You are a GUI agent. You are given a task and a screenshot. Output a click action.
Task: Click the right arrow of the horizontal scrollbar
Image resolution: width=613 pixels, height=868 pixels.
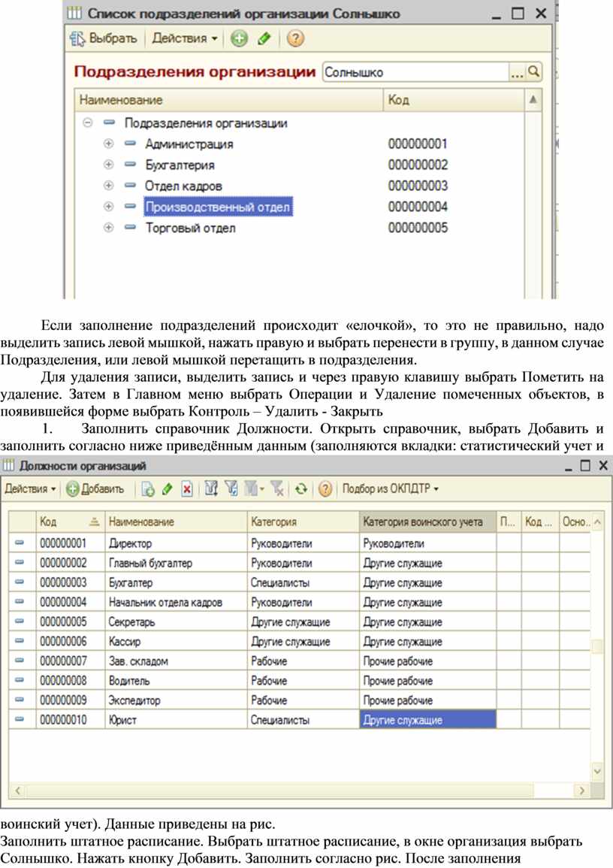pyautogui.click(x=581, y=790)
